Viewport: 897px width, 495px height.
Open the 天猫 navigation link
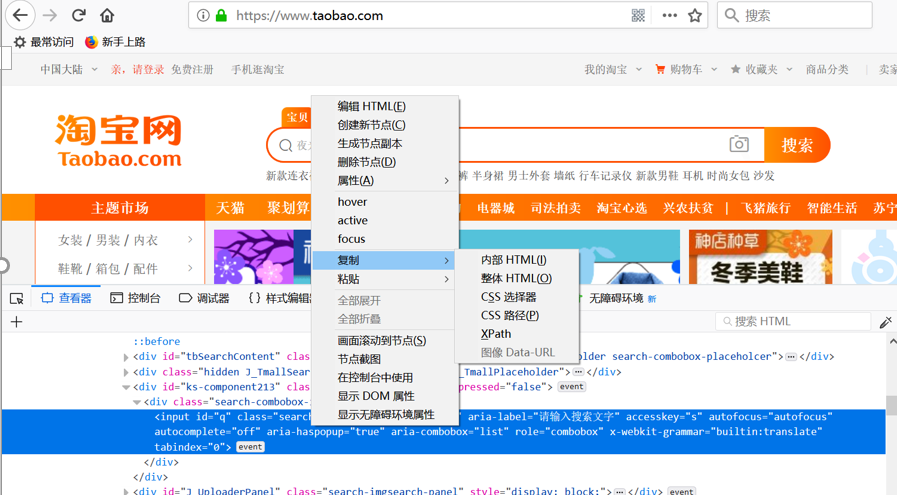(230, 208)
